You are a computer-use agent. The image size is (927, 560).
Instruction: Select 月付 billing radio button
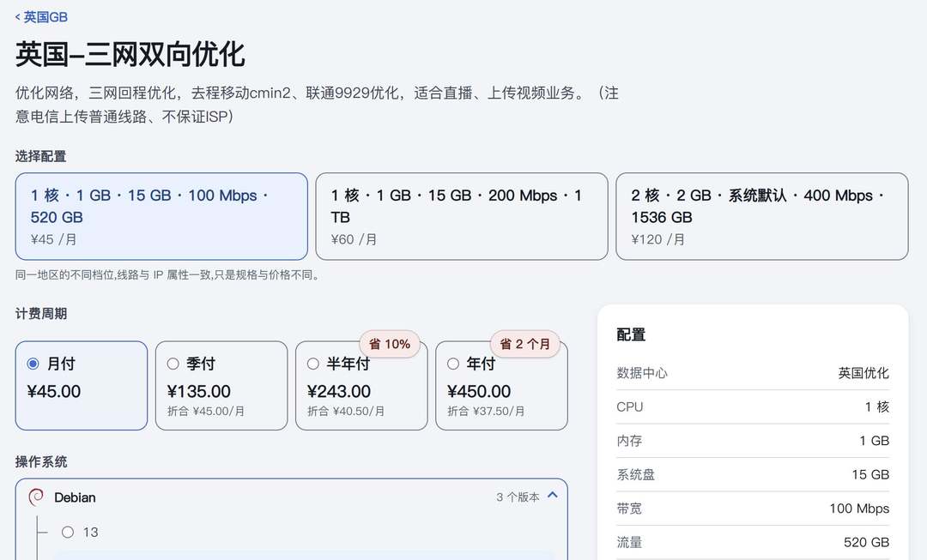pos(33,364)
